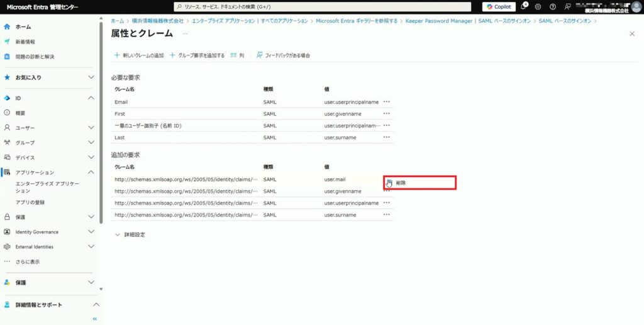Select 削除 in the context menu
The image size is (644, 325).
tap(419, 183)
